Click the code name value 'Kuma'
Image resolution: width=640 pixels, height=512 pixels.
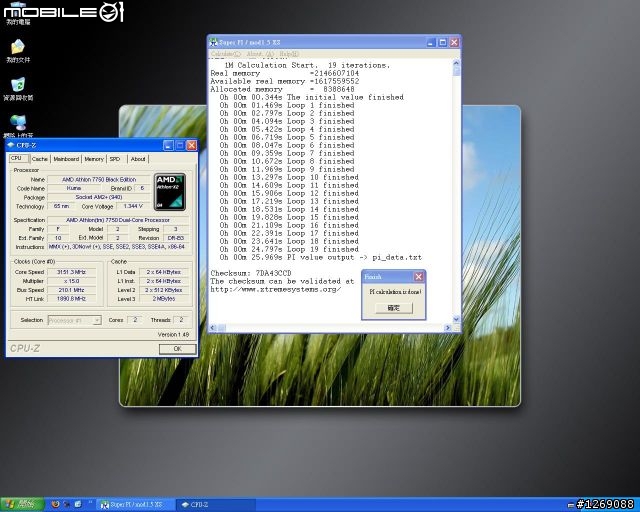(73, 188)
